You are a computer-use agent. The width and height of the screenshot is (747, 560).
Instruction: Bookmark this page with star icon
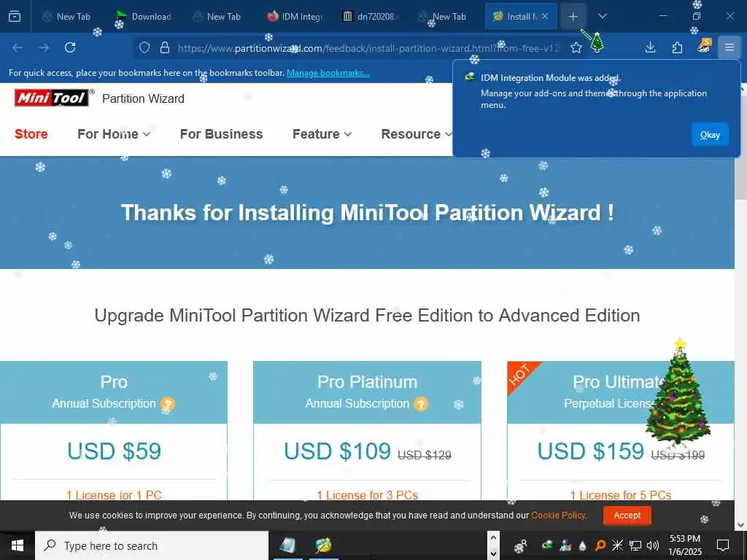(x=576, y=47)
